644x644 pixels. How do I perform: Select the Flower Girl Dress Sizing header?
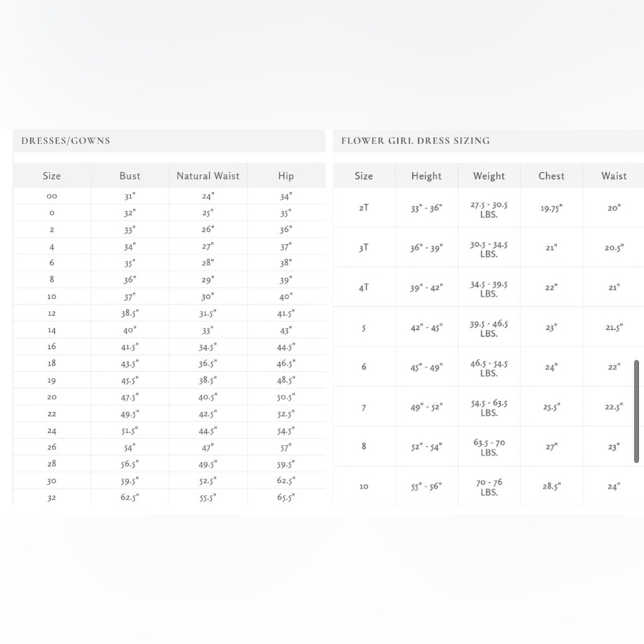(x=415, y=140)
